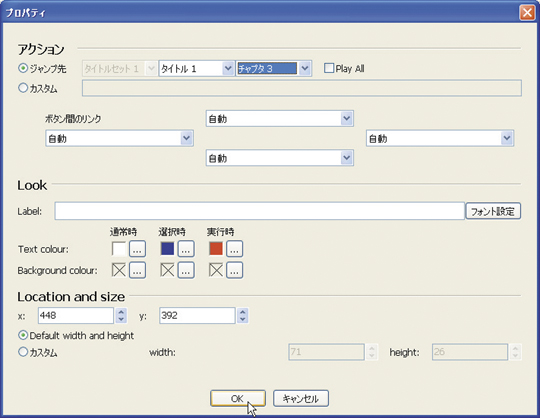Open picker for selected background colour
This screenshot has height=418, width=540.
point(186,270)
